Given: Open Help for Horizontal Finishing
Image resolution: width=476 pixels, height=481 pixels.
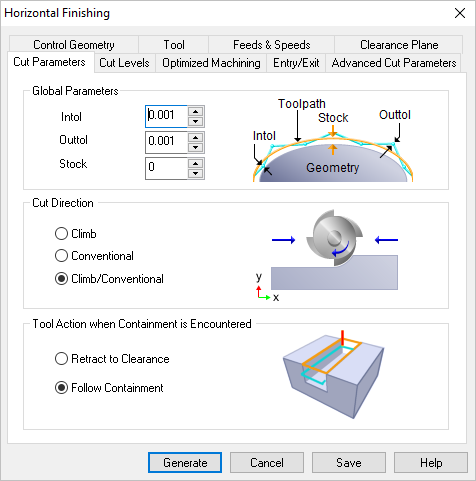Looking at the screenshot, I should 431,462.
